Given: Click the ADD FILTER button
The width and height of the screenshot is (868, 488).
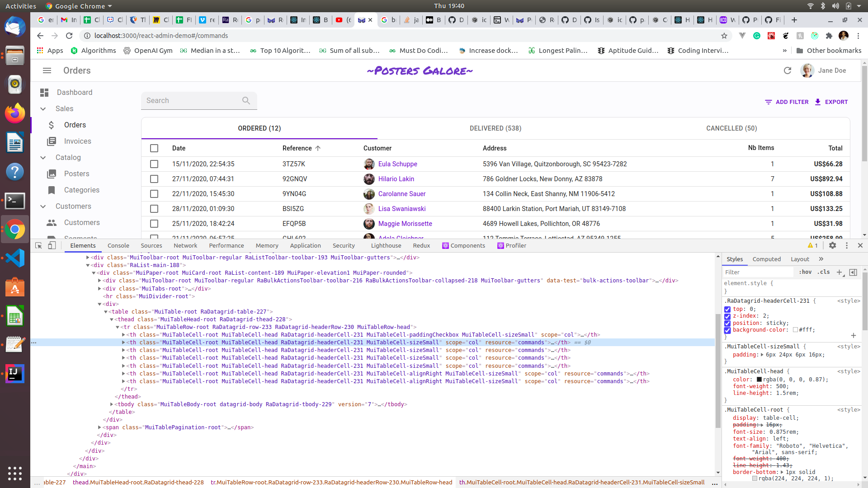Looking at the screenshot, I should click(787, 102).
